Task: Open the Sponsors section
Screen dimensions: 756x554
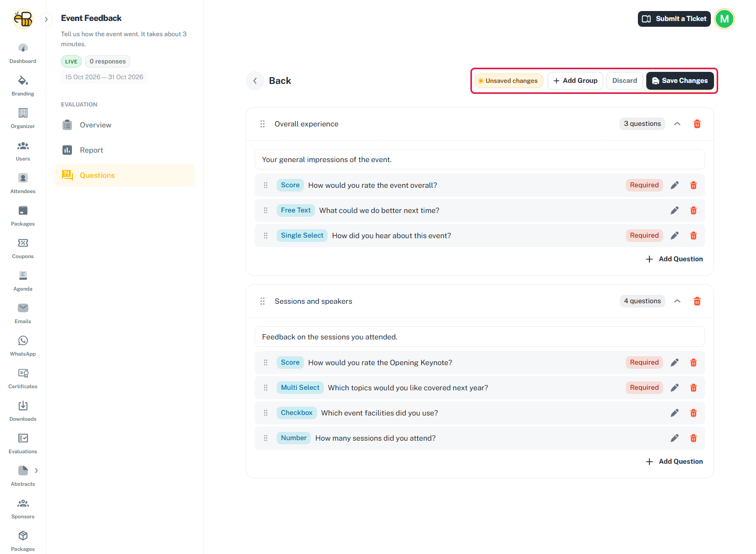Action: point(23,509)
